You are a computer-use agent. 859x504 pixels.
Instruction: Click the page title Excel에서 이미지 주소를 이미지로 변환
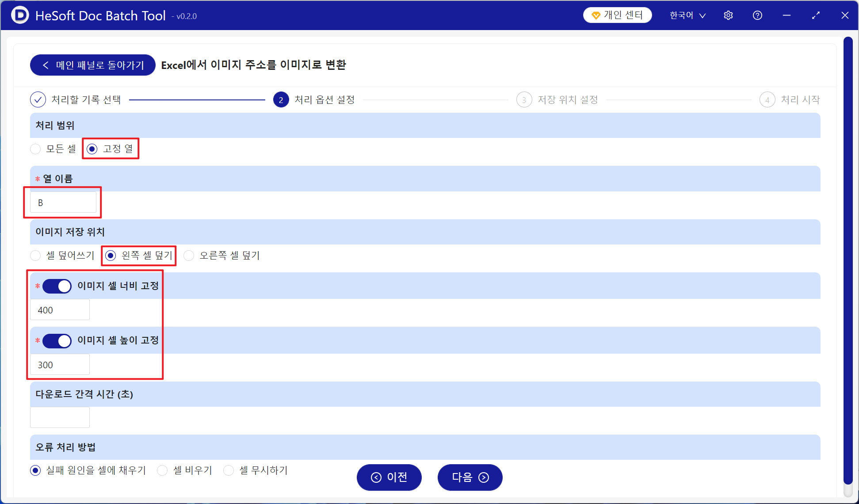pos(254,65)
